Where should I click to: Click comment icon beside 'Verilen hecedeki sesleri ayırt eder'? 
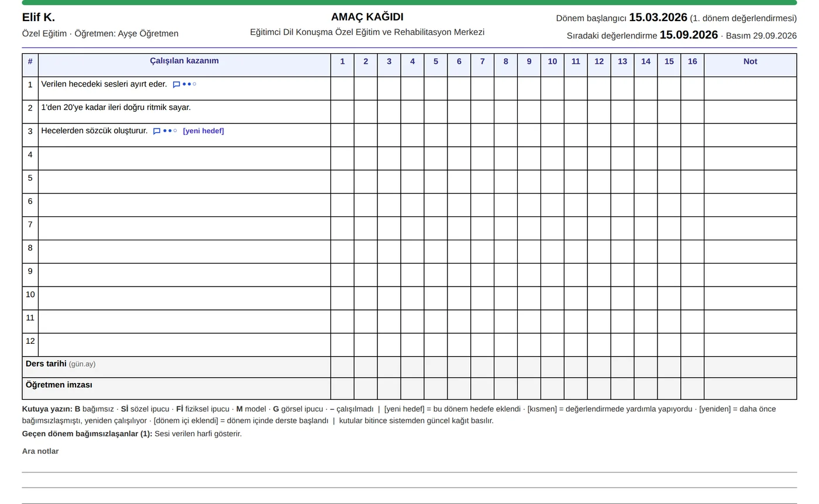176,85
